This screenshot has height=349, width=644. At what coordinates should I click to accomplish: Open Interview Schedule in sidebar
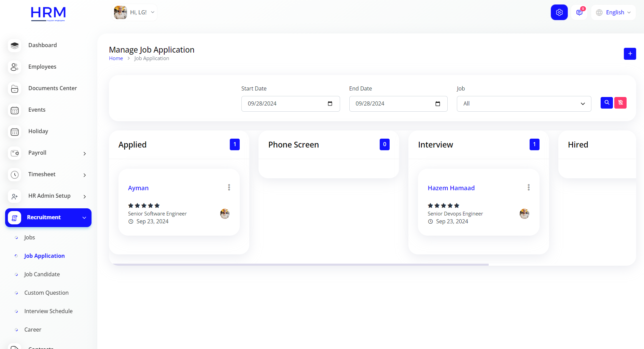pos(48,311)
